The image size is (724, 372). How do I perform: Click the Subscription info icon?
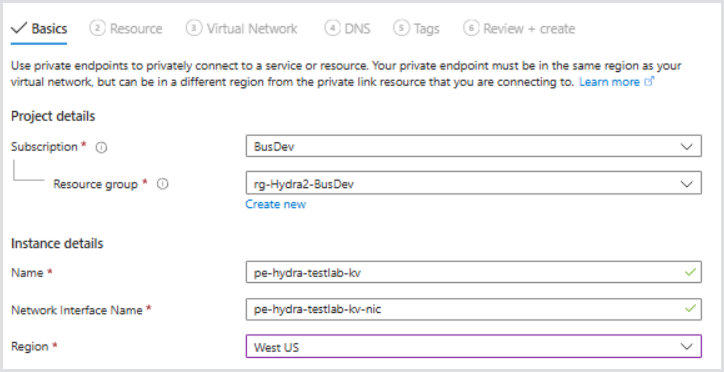101,148
